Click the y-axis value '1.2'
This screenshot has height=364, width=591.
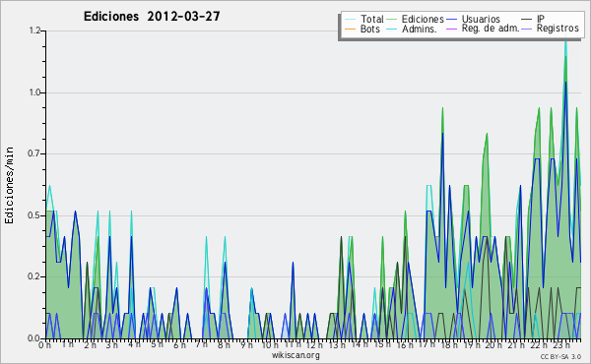34,30
